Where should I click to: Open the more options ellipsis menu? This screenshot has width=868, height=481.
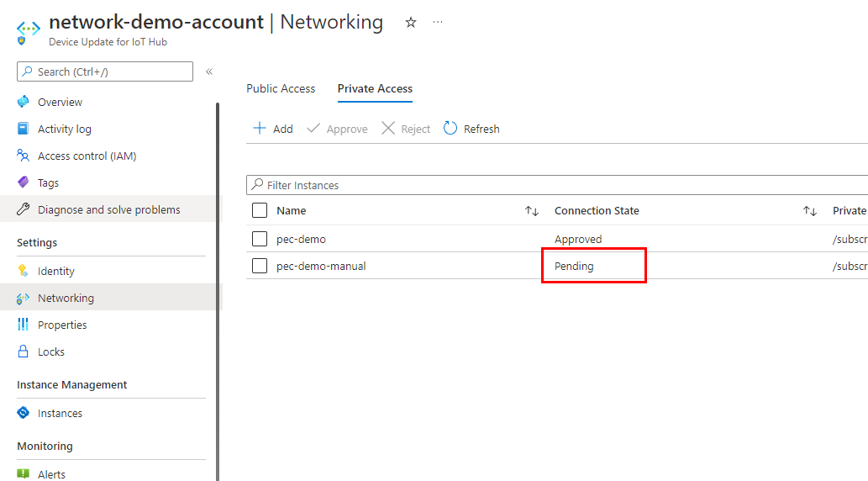tap(438, 23)
